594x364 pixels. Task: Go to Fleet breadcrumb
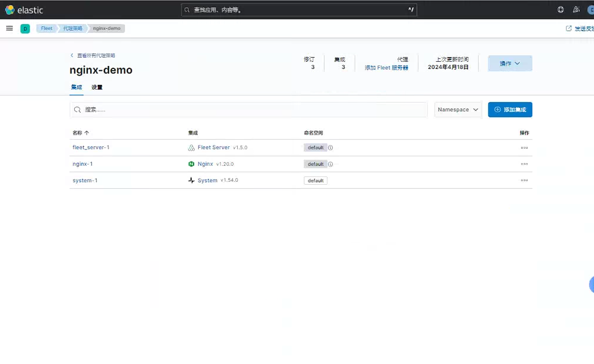coord(47,29)
